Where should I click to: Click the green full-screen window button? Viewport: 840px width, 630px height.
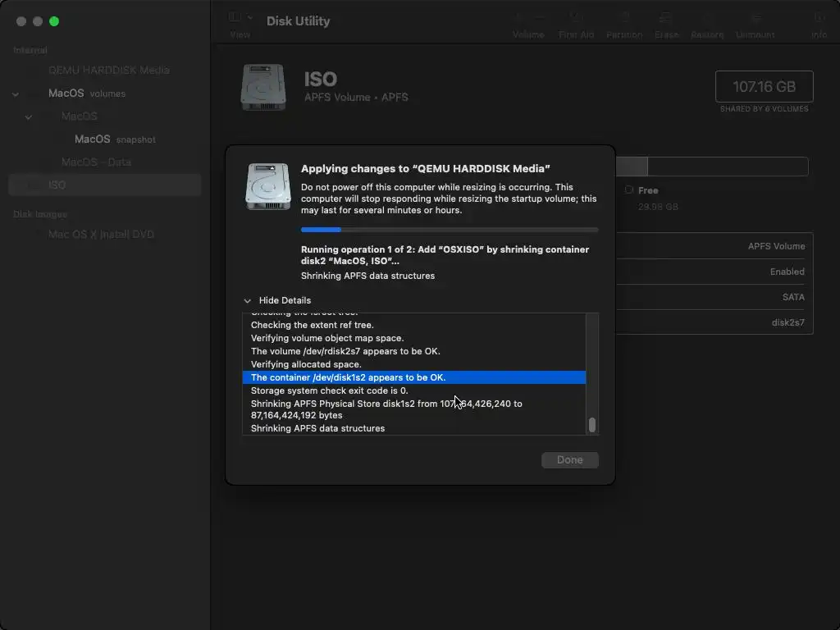[x=54, y=21]
